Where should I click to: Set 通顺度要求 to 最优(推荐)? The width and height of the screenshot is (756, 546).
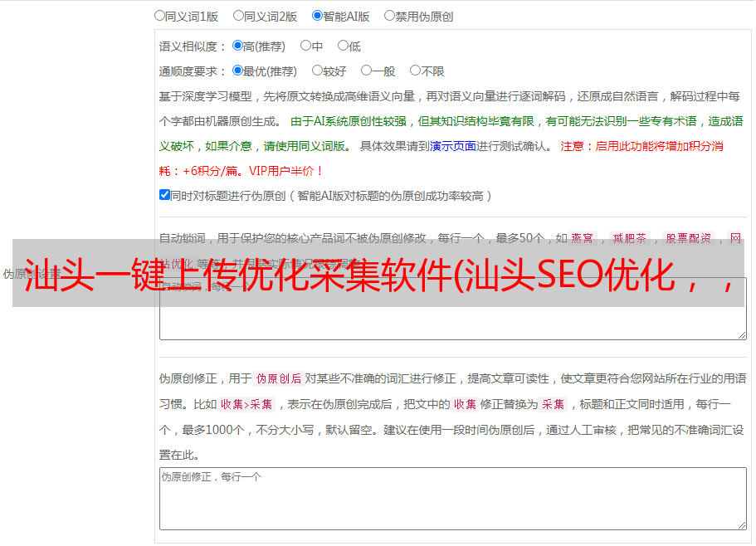click(x=237, y=71)
